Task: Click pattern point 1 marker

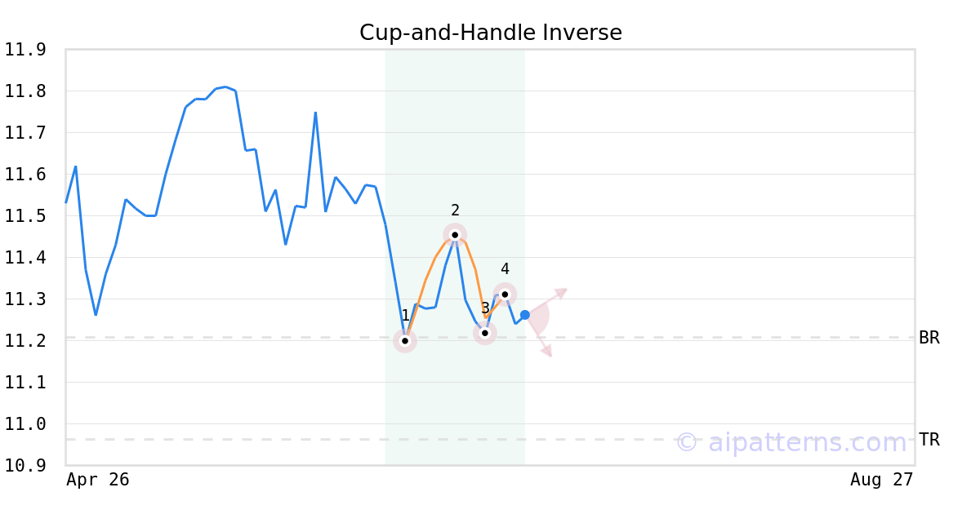Action: point(405,341)
